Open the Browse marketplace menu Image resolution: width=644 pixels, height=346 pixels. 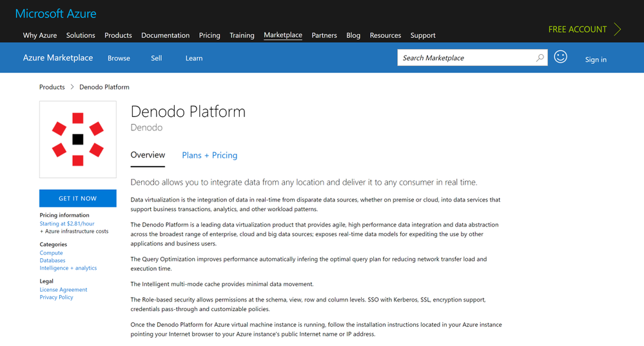(x=119, y=58)
